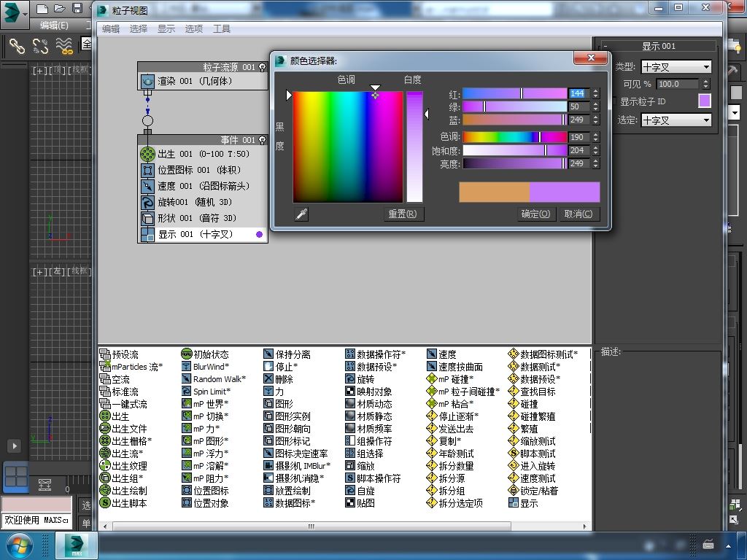Select 初始状态 operator in the depot
This screenshot has height=560, width=747.
coord(205,354)
